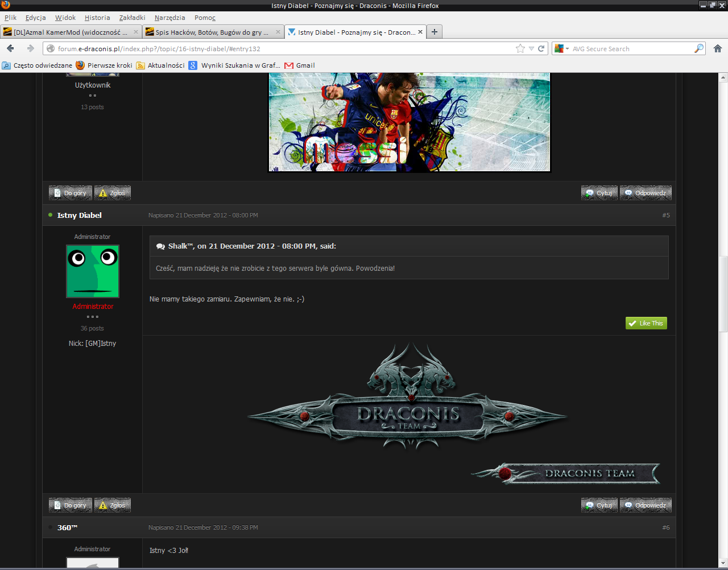The width and height of the screenshot is (728, 570).
Task: Switch to the [DL]Azmal KamerMod tab
Action: tap(71, 32)
